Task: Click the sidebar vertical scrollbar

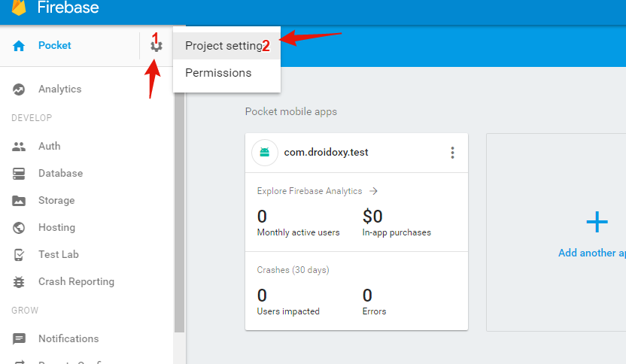Action: 179,211
